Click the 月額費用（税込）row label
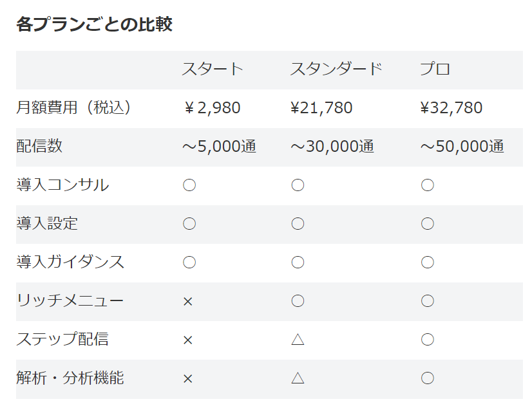Screen dimensions: 532x415 pos(73,108)
